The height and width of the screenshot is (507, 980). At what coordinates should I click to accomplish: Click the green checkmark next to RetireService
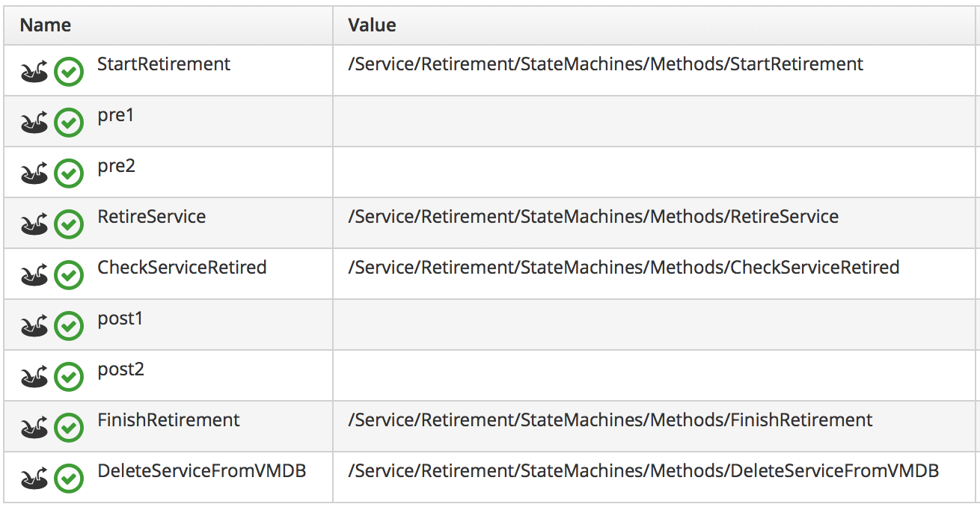[69, 224]
